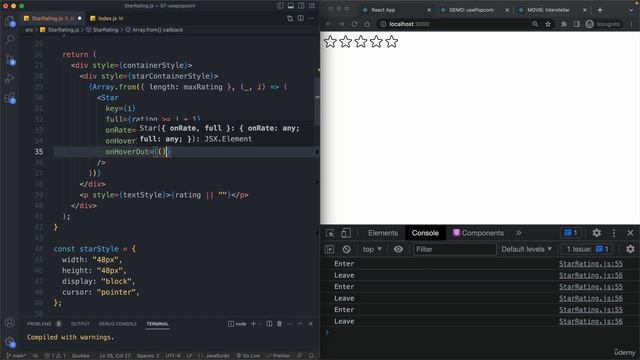640x360 pixels.
Task: Open the UTF-8 encoding selector
Action: (x=173, y=356)
